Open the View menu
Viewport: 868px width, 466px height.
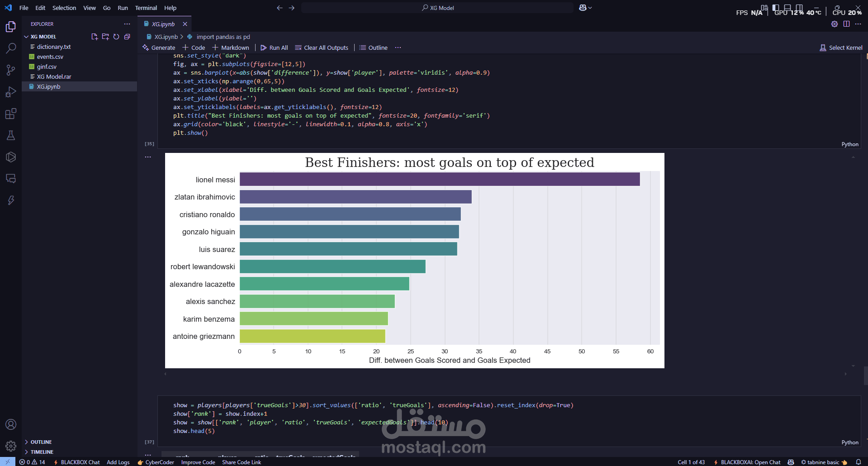(x=90, y=8)
